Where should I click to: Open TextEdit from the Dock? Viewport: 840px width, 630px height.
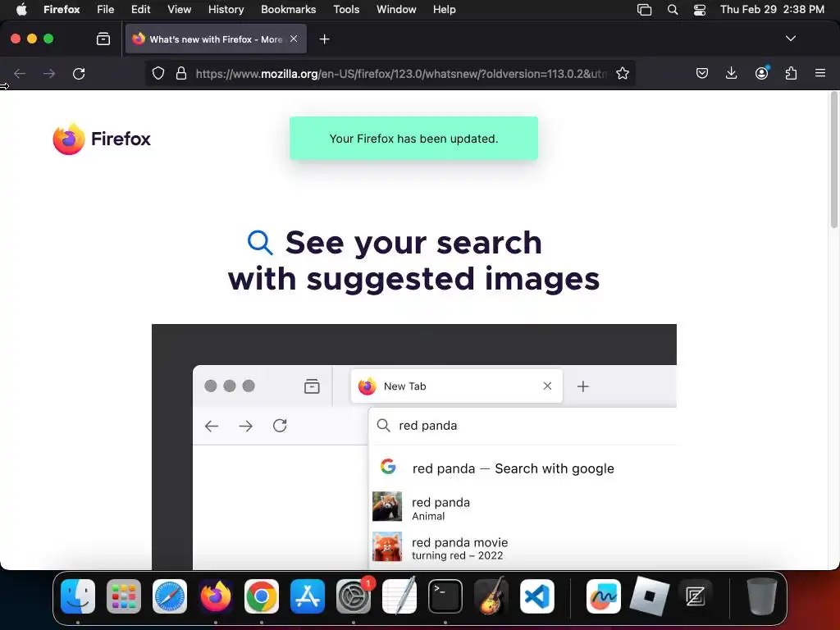click(x=399, y=596)
